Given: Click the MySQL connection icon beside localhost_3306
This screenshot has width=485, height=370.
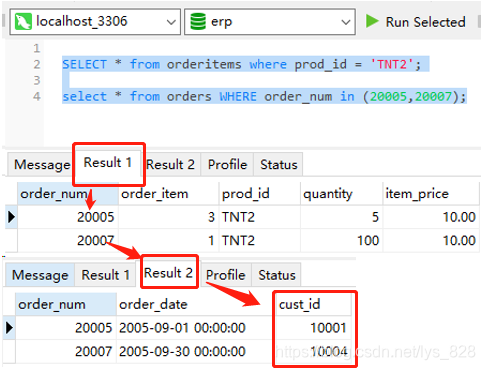Looking at the screenshot, I should (23, 22).
